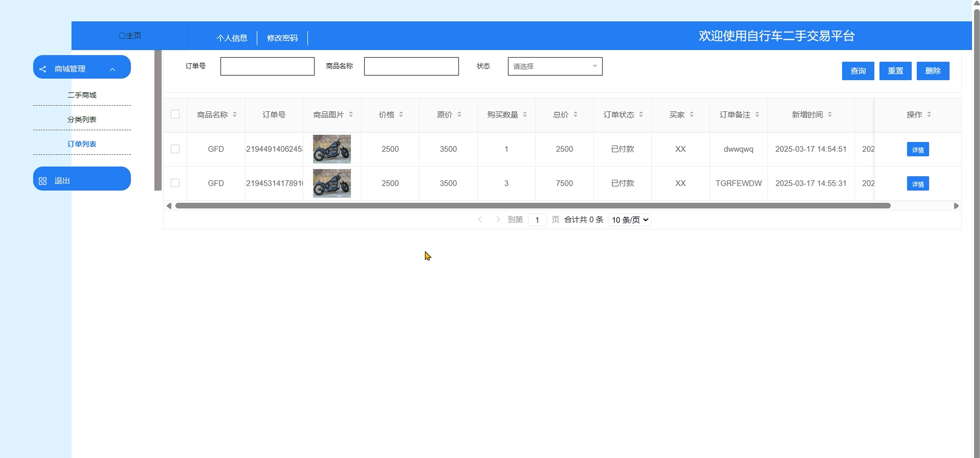Image resolution: width=980 pixels, height=458 pixels.
Task: Open 二手商城 in the sidebar
Action: [82, 95]
